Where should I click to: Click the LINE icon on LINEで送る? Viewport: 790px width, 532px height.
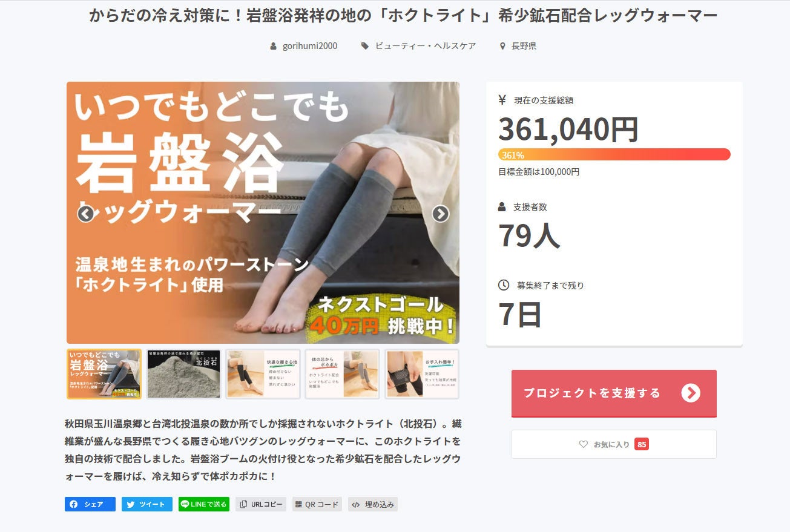[x=185, y=504]
